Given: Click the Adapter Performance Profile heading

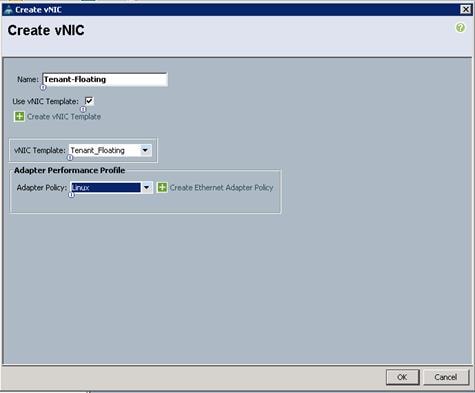Looking at the screenshot, I should [69, 170].
